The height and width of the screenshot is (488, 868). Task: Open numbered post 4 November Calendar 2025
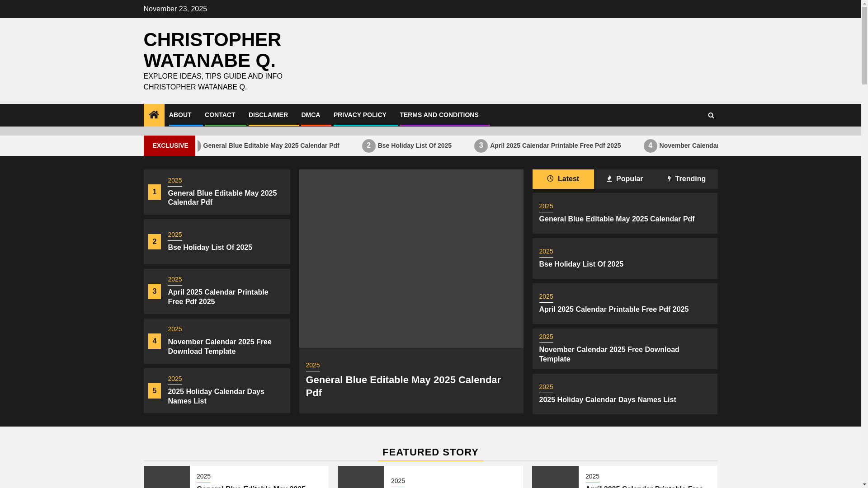click(220, 347)
